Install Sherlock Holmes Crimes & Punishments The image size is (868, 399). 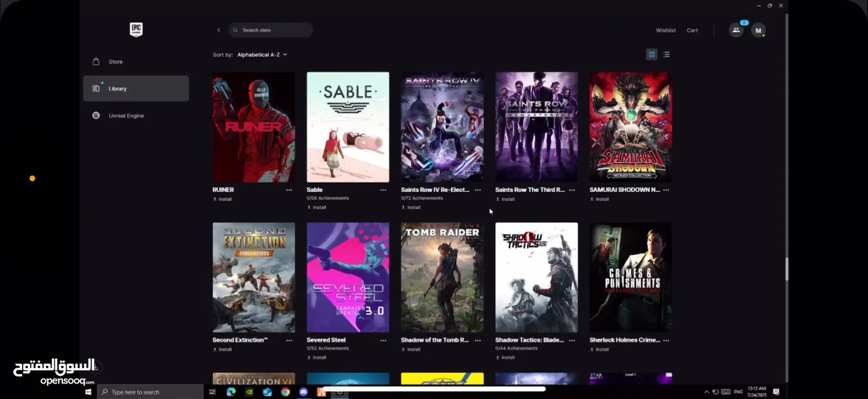point(600,350)
